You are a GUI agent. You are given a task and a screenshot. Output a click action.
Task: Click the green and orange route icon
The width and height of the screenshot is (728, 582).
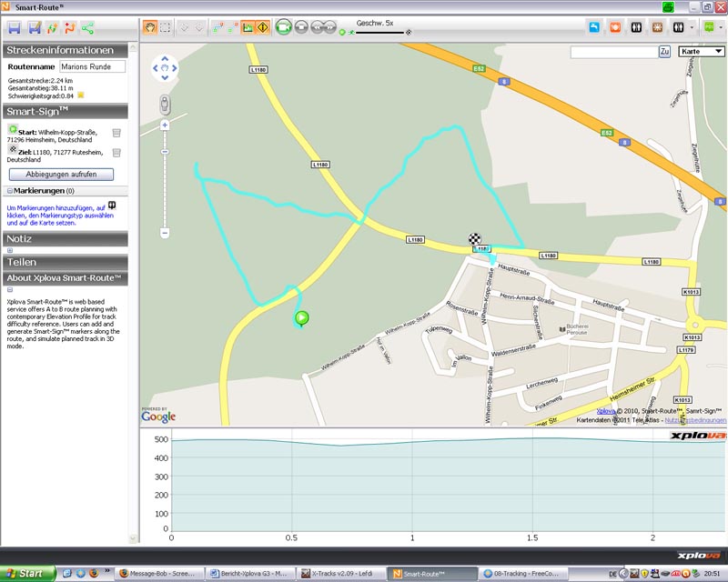tap(52, 28)
